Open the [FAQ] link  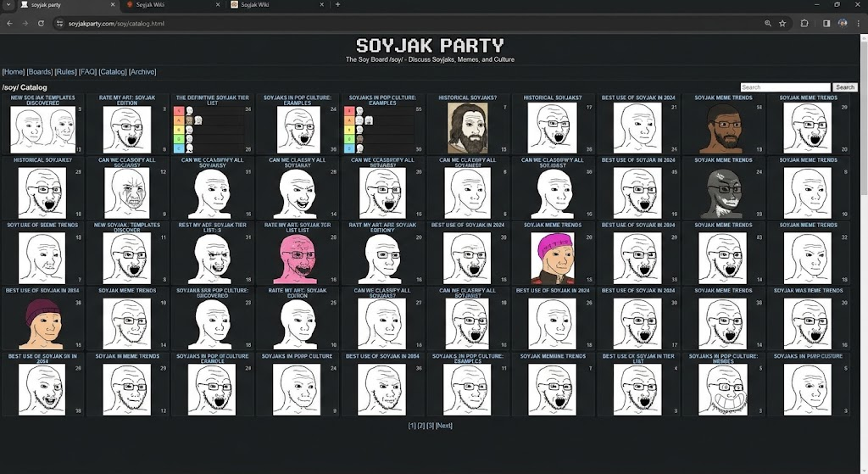click(87, 72)
